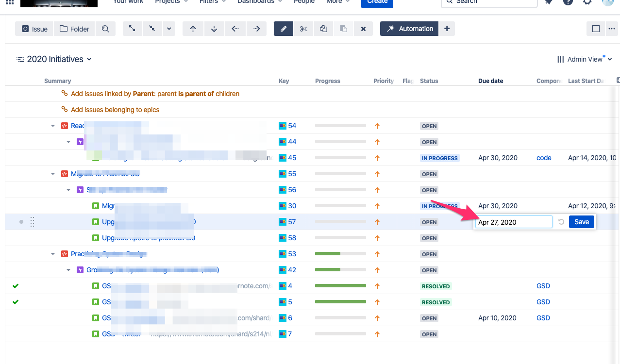
Task: Click progress bar of issue 53
Action: pyautogui.click(x=340, y=254)
